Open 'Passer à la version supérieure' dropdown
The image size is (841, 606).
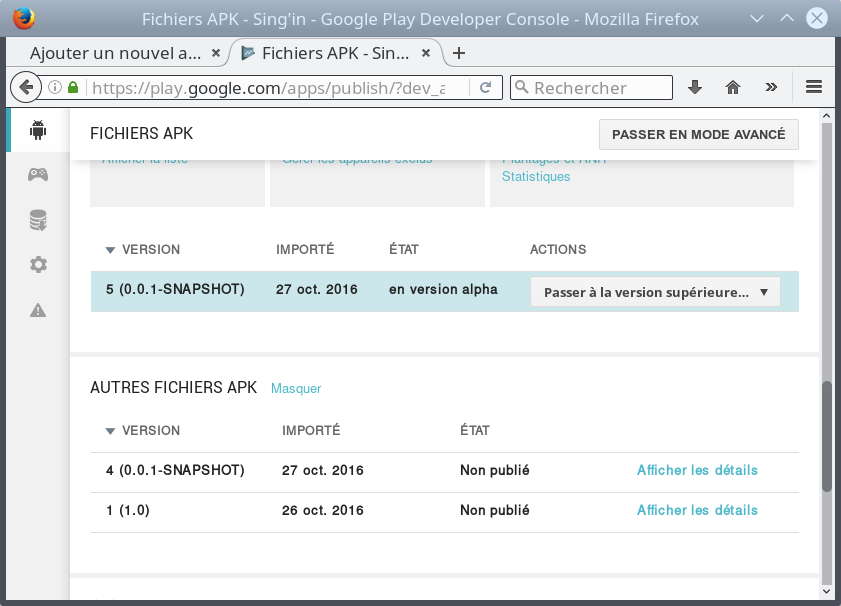tap(655, 292)
